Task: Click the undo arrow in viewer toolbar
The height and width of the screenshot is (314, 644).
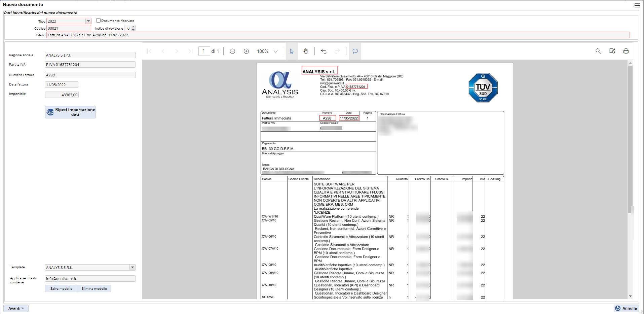Action: [x=324, y=51]
